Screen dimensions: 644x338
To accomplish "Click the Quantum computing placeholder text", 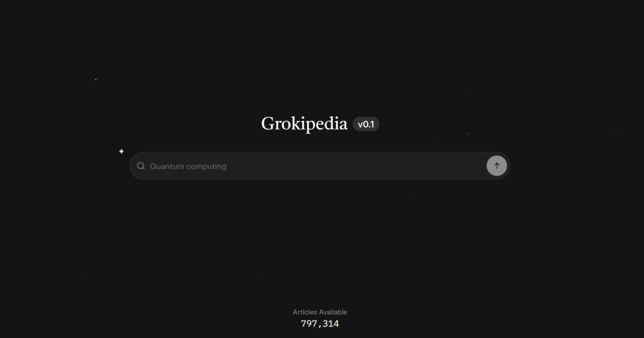I will (x=188, y=166).
